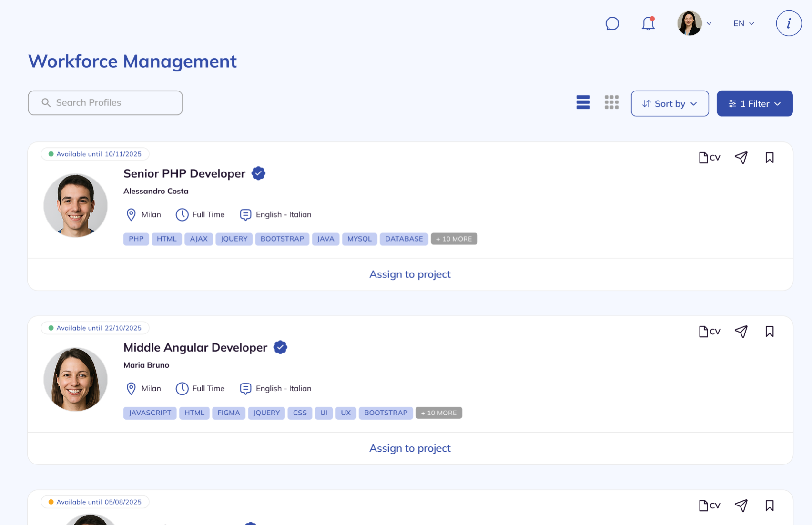Send a message to Alessandro Costa via the paper-plane icon
The width and height of the screenshot is (812, 525).
(741, 157)
